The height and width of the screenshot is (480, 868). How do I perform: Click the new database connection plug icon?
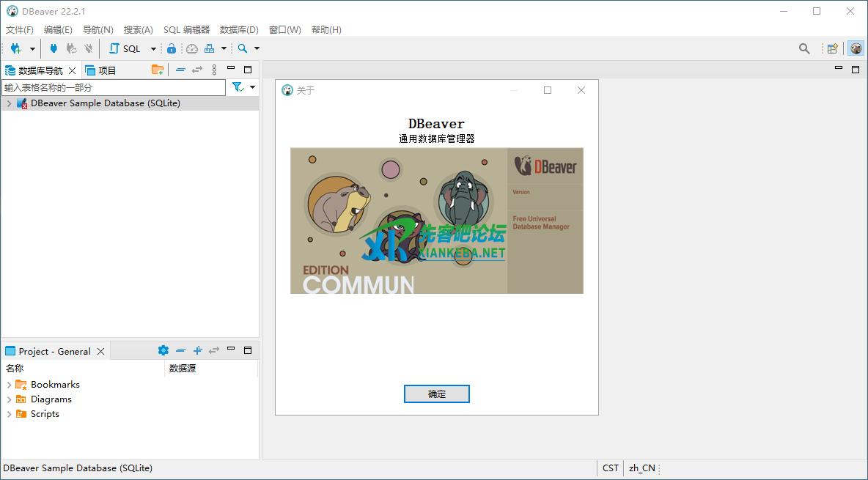(x=15, y=48)
